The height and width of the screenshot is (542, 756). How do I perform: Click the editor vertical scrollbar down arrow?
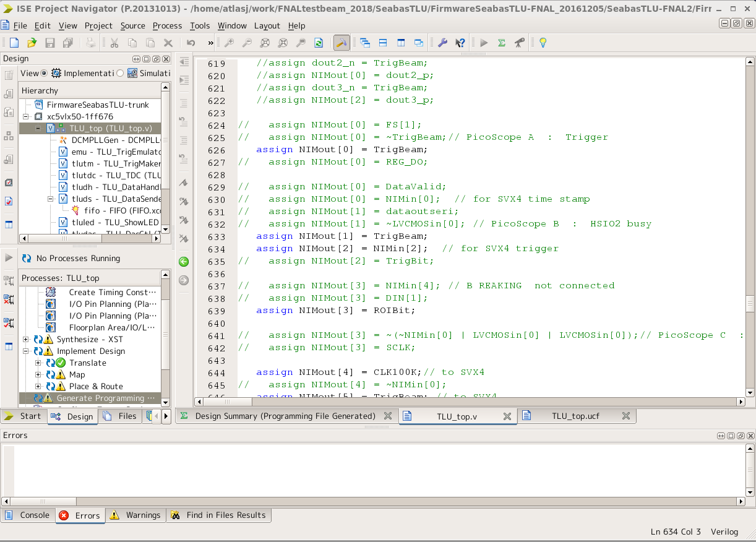click(x=749, y=392)
